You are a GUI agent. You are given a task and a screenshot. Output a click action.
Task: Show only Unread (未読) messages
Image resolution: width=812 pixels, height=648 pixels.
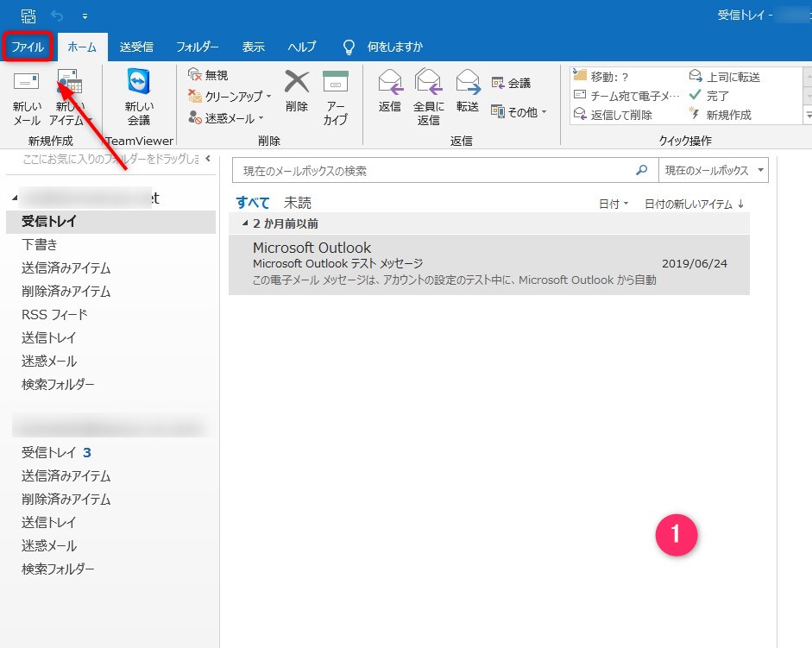tap(298, 203)
